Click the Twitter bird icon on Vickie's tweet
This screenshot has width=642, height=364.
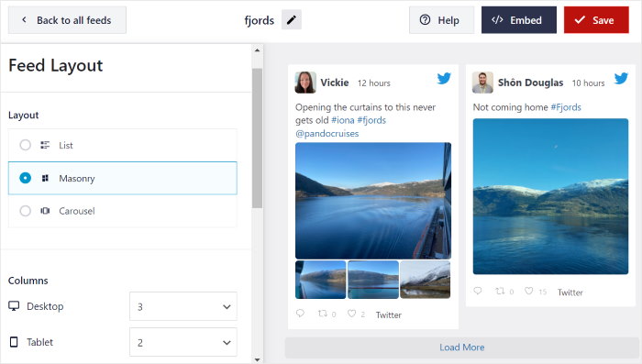pos(444,78)
